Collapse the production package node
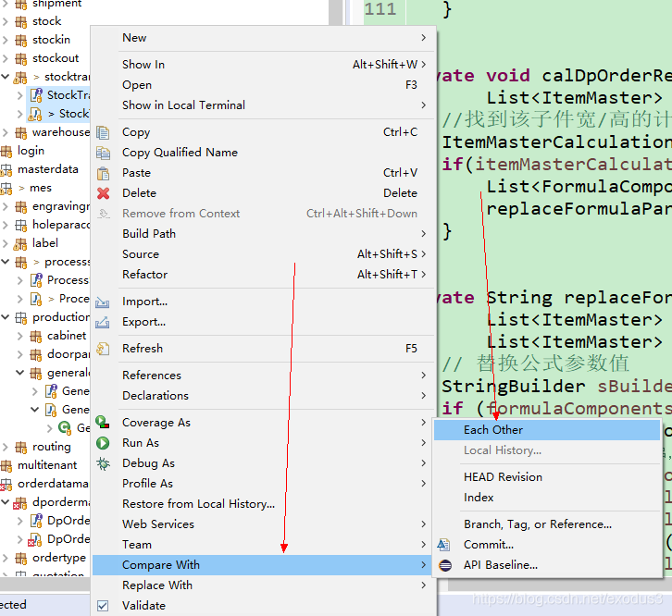Screen dimensions: 672x616 pyautogui.click(x=6, y=317)
